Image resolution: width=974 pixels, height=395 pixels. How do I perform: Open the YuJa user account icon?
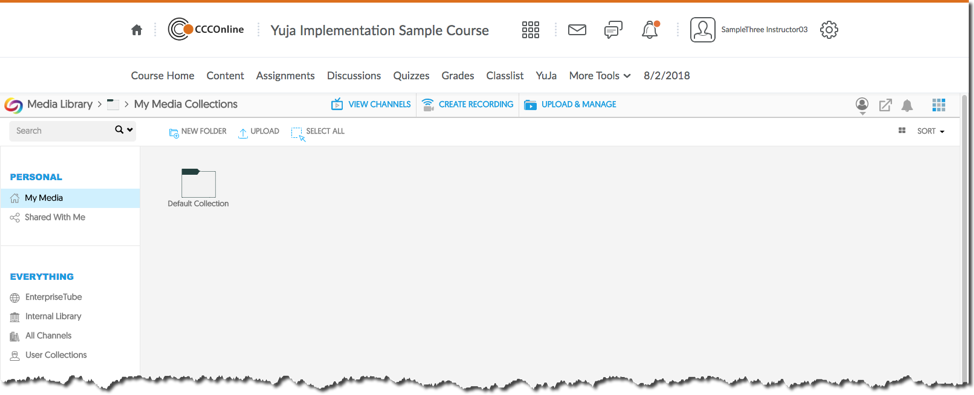point(862,105)
